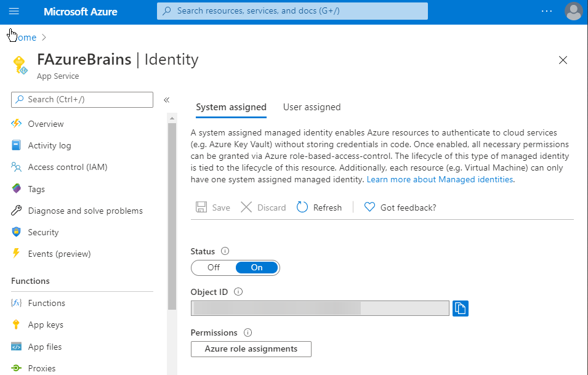Image resolution: width=588 pixels, height=375 pixels.
Task: Click the Microsoft Azure logo text
Action: (81, 12)
